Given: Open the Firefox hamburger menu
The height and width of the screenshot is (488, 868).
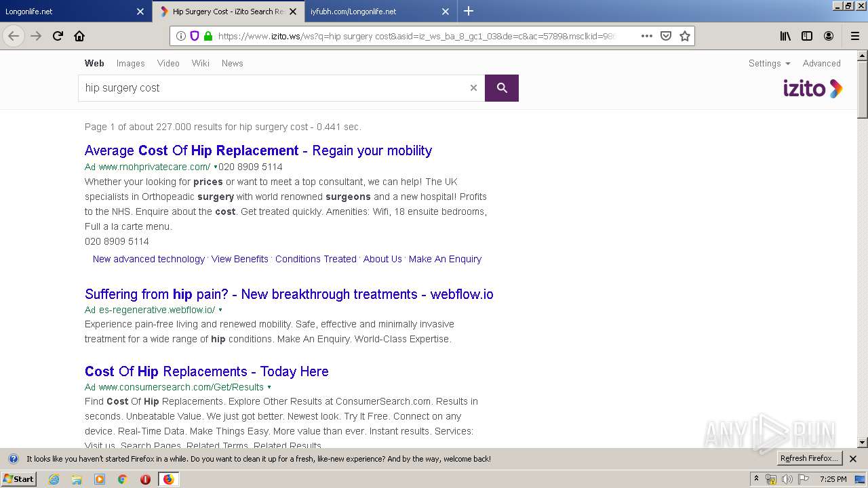Looking at the screenshot, I should tap(854, 36).
